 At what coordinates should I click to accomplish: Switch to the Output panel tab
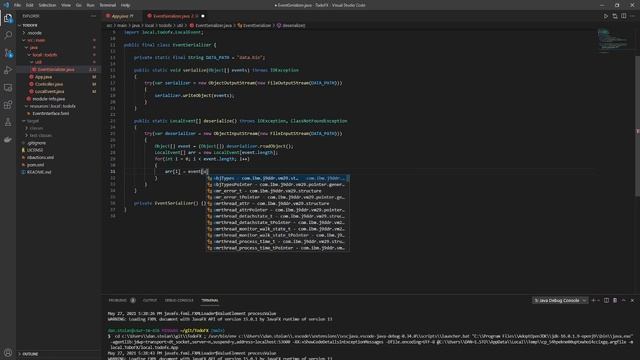150,300
